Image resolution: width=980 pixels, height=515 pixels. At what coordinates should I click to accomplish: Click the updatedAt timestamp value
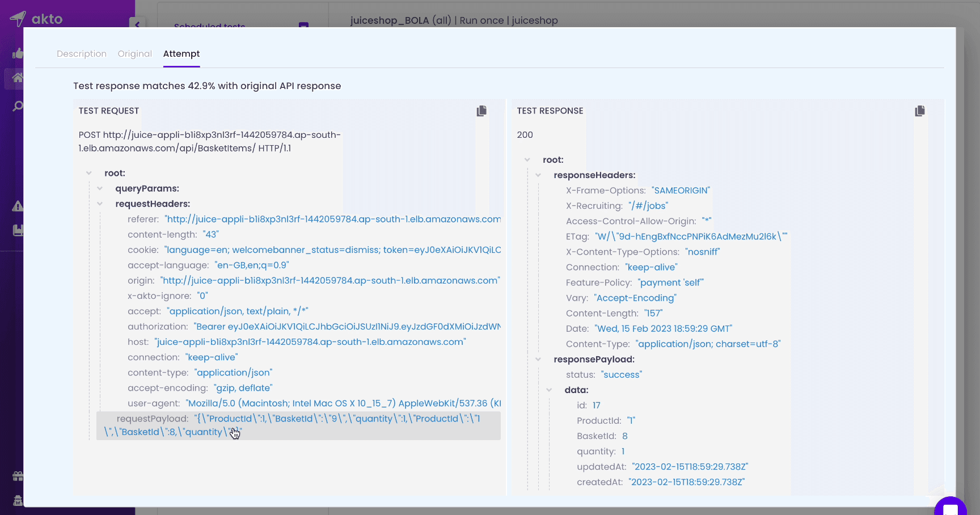tap(690, 466)
